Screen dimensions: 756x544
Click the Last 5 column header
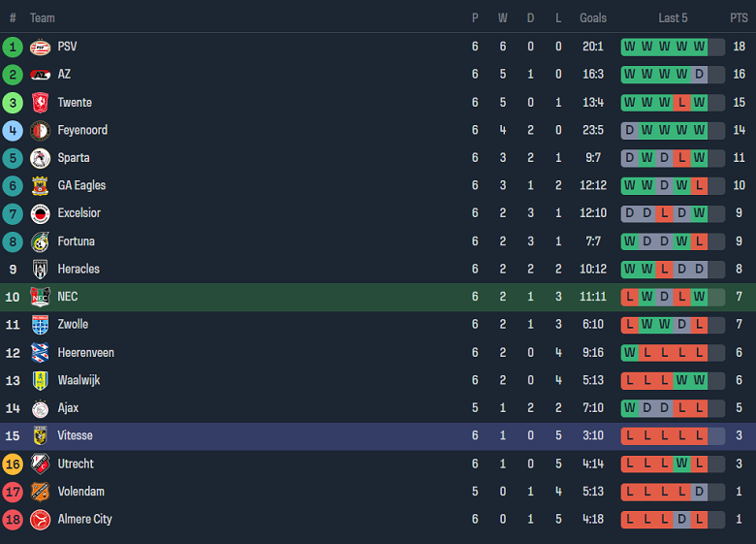pyautogui.click(x=673, y=18)
